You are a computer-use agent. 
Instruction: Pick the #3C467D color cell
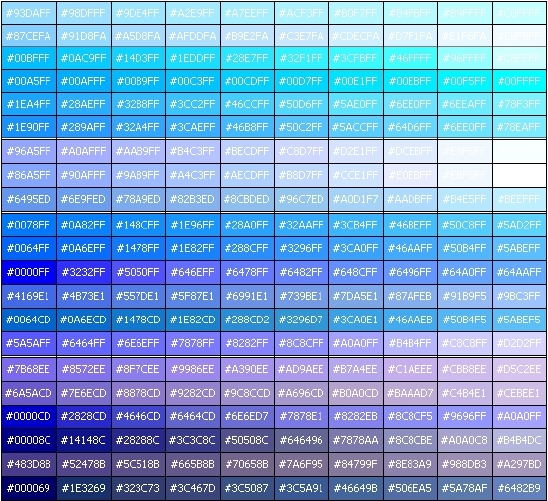tap(193, 488)
